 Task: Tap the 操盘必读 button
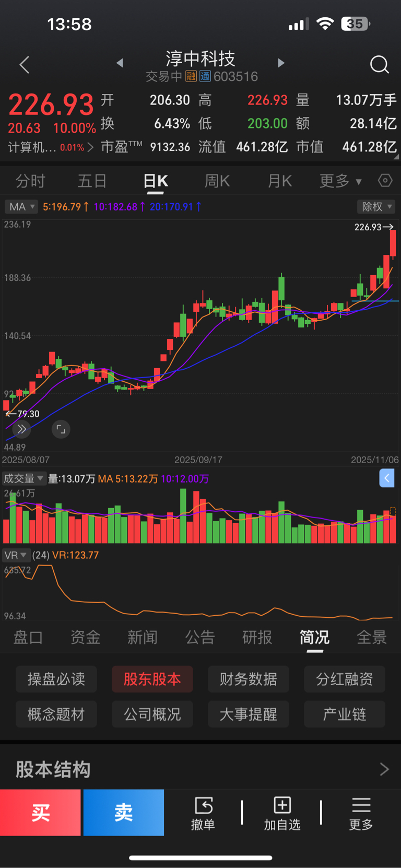[56, 679]
